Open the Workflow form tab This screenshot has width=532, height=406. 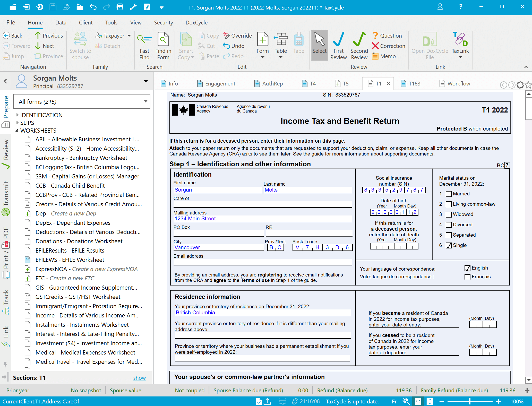click(x=455, y=83)
